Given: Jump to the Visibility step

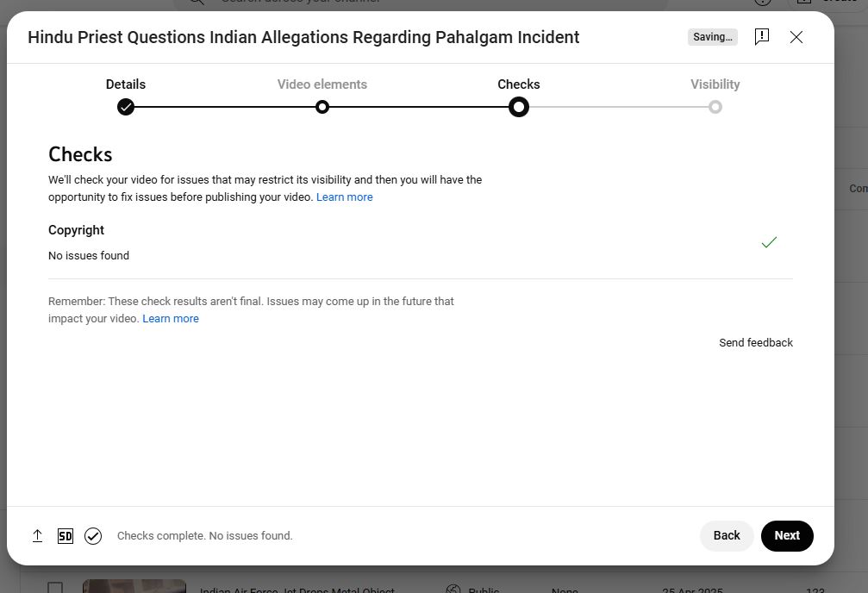Looking at the screenshot, I should tap(715, 84).
